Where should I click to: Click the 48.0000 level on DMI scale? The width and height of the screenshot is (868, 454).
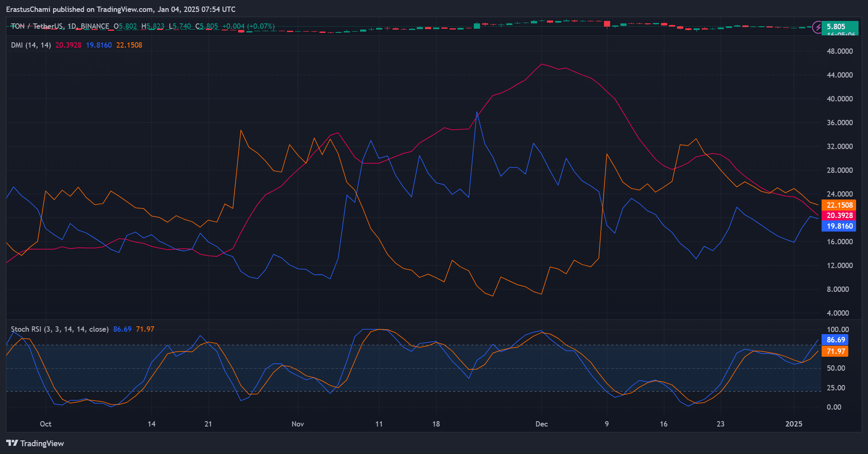(839, 51)
